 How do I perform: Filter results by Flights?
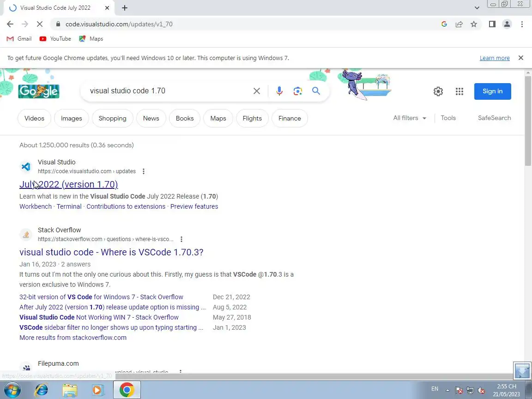(252, 118)
